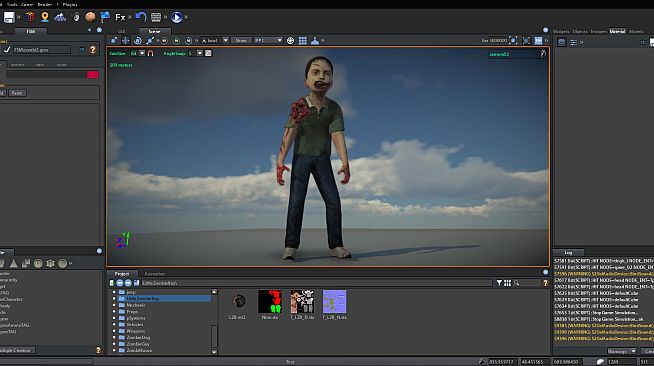The width and height of the screenshot is (654, 366).
Task: Expand the Mechanic folder node
Action: click(x=114, y=305)
